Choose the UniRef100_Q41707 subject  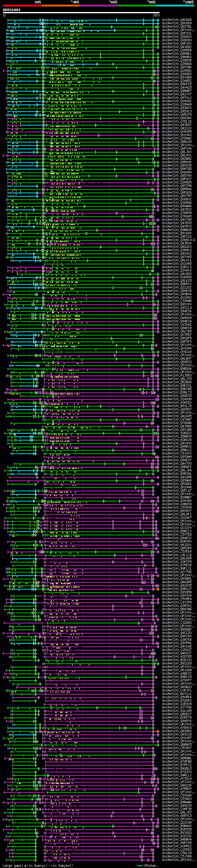tap(177, 94)
